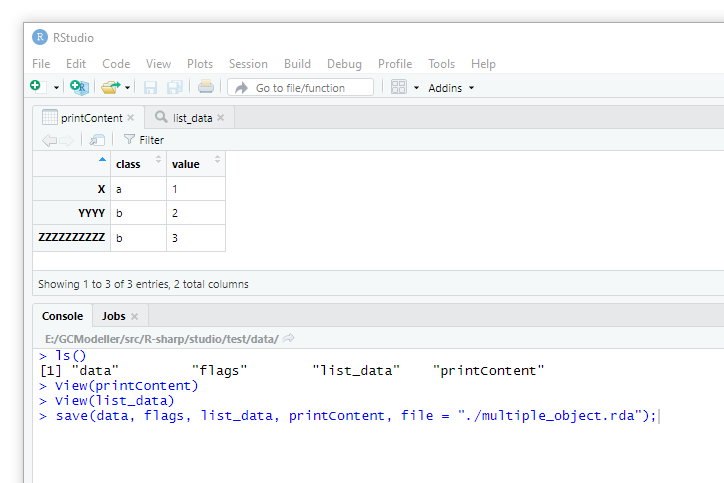Show the data in a new window
This screenshot has height=483, width=724.
97,140
